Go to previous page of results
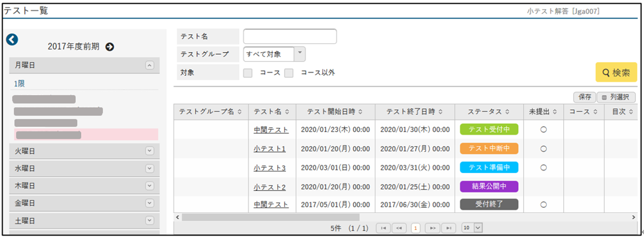The width and height of the screenshot is (644, 237). coord(399,228)
